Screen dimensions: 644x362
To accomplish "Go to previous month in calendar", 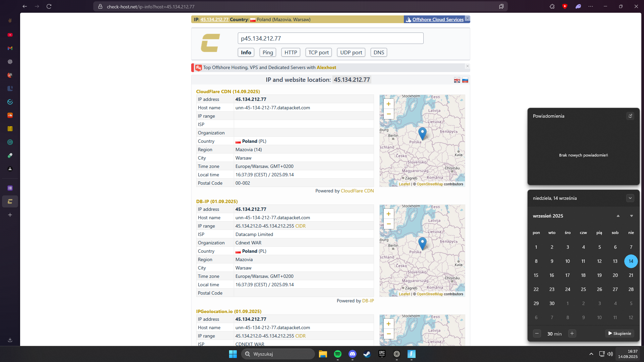I will (618, 216).
